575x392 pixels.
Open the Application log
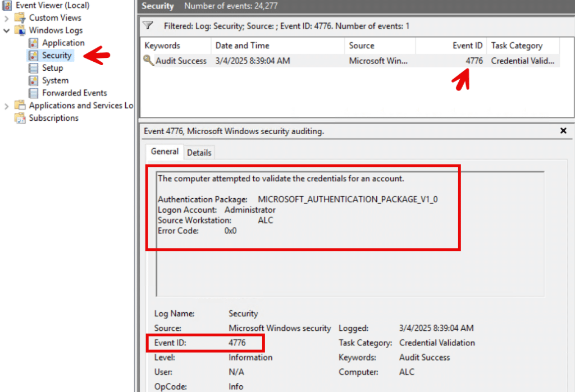[63, 43]
